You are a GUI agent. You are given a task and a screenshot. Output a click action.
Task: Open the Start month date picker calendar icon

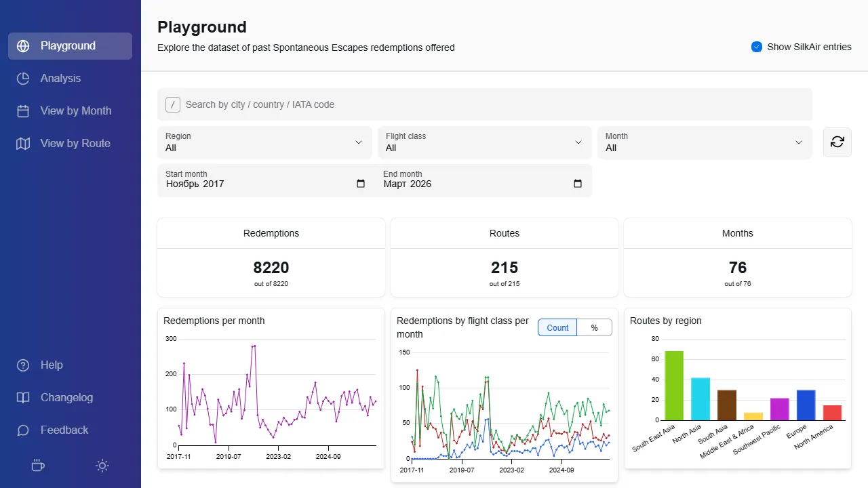point(360,184)
